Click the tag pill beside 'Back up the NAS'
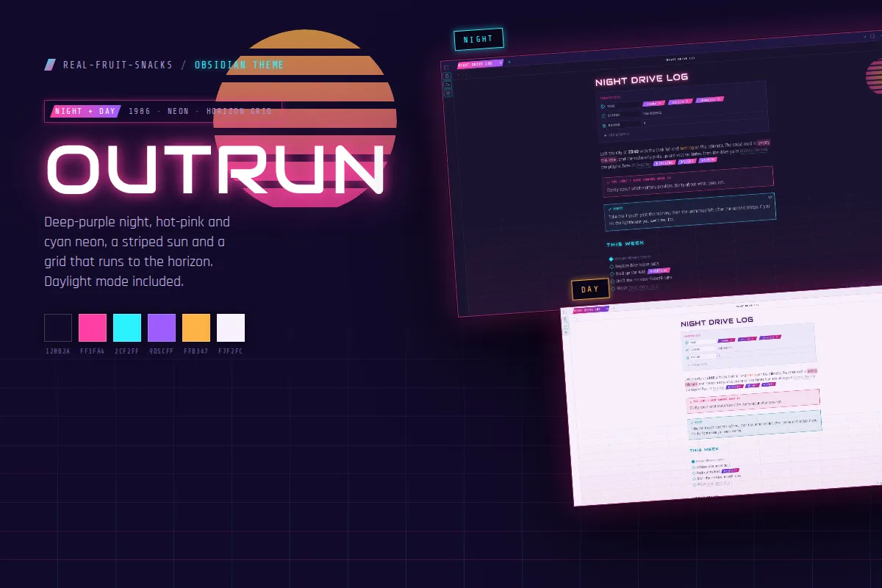The image size is (882, 588). coord(658,272)
